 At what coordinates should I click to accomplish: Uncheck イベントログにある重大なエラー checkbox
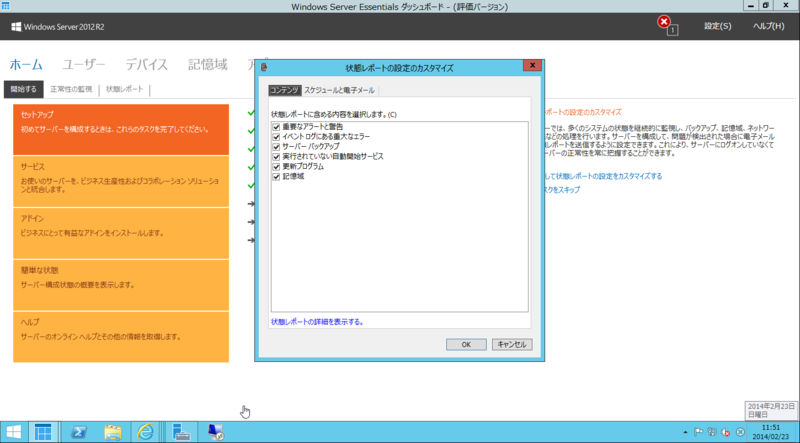pyautogui.click(x=276, y=137)
